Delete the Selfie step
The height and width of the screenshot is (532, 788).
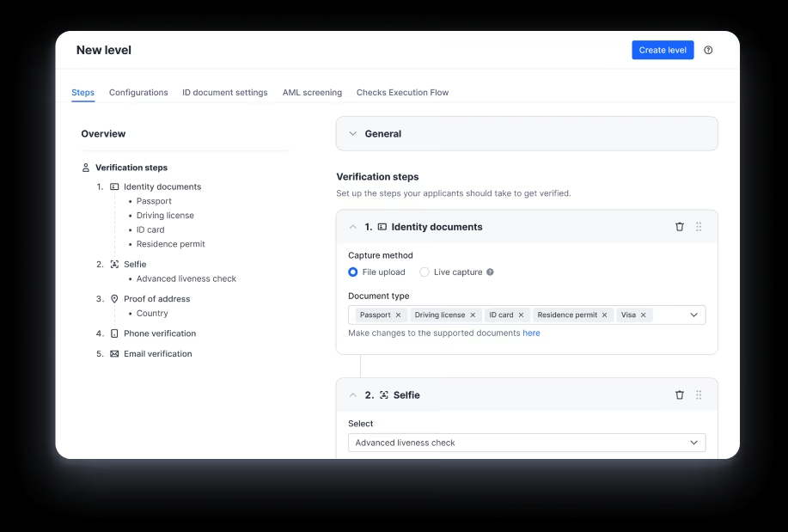[x=680, y=394]
